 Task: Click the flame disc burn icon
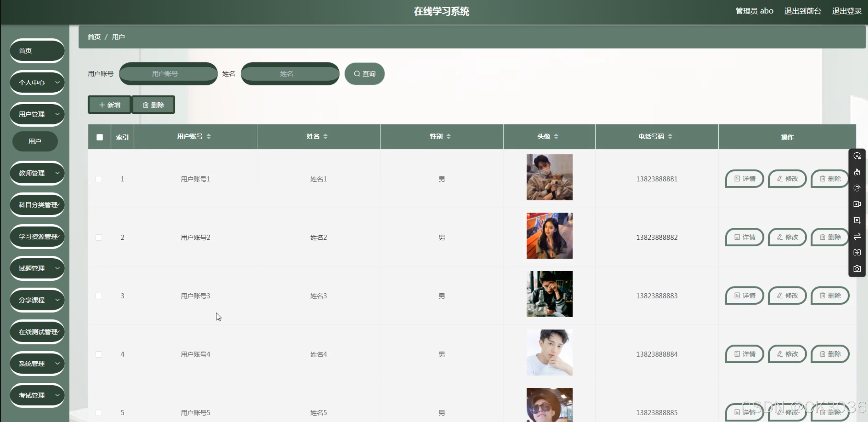(x=857, y=172)
